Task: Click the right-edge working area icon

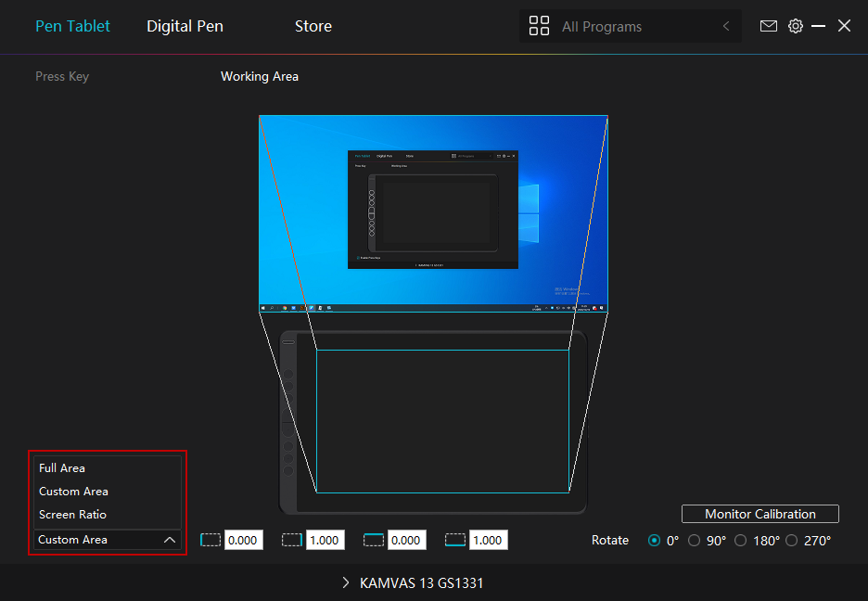Action: tap(292, 540)
